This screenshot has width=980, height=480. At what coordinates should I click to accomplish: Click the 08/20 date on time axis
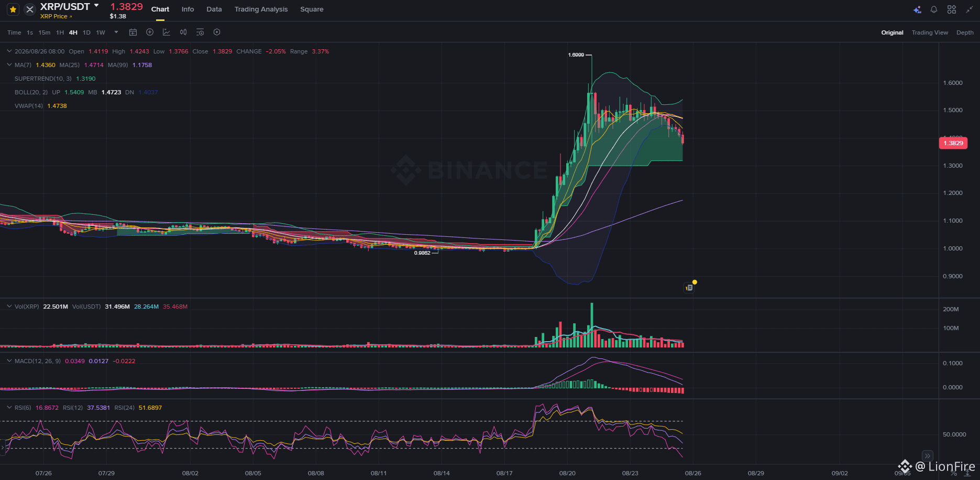(567, 473)
